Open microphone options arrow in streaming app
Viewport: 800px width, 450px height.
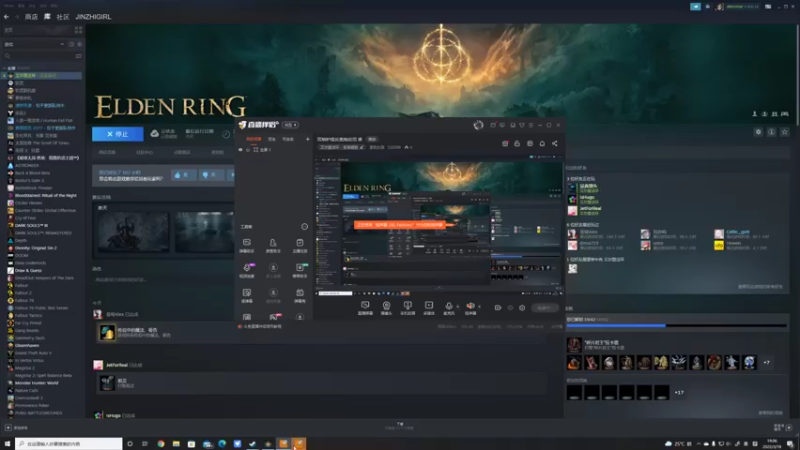(457, 307)
